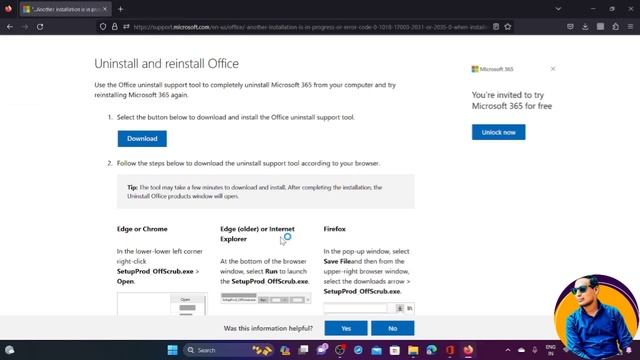Click 'You're invited to try Microsoft 365' text

coord(512,100)
